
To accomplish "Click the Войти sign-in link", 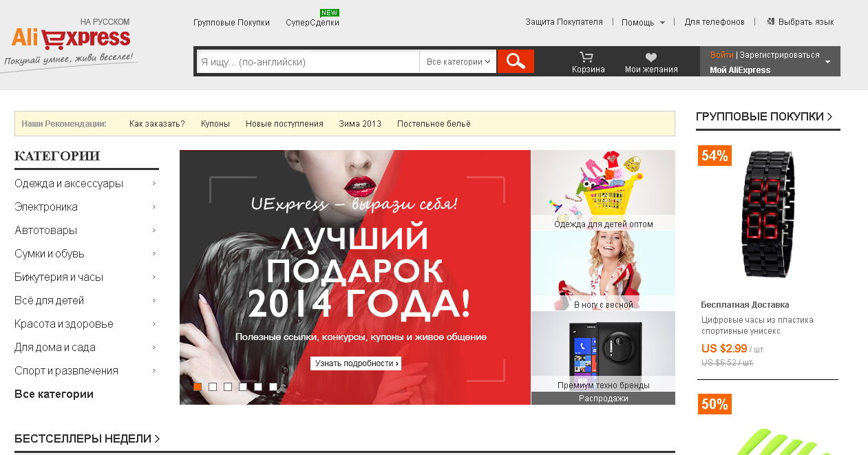I will coord(721,55).
